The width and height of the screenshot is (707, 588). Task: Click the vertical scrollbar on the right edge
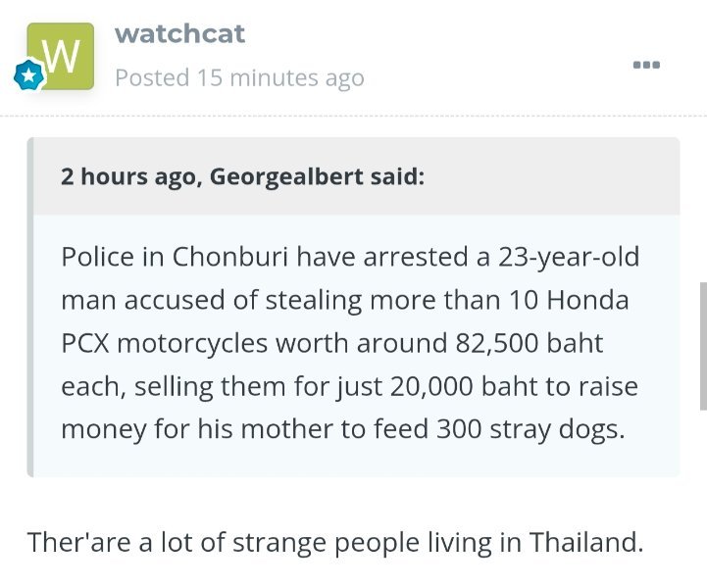pyautogui.click(x=701, y=345)
